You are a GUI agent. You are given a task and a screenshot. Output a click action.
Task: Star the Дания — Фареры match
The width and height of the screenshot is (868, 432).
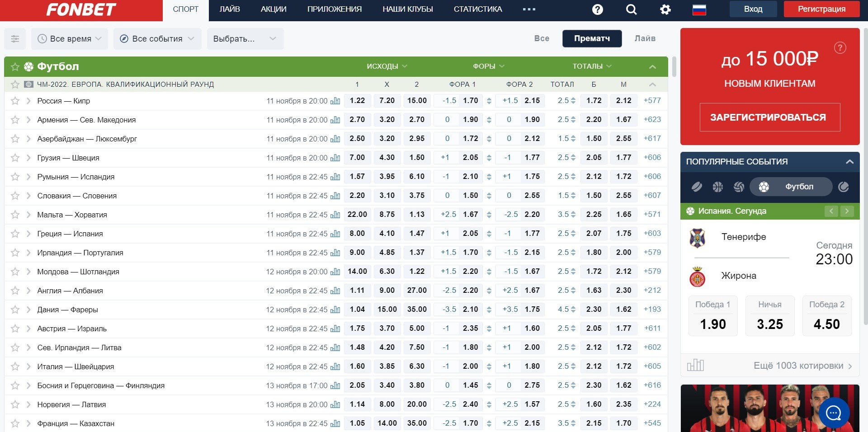coord(15,310)
